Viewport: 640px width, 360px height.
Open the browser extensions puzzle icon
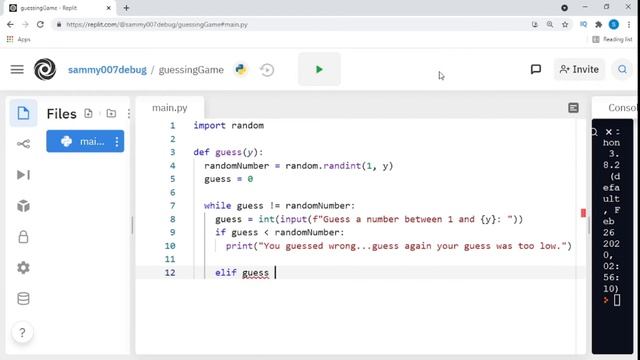click(x=598, y=24)
